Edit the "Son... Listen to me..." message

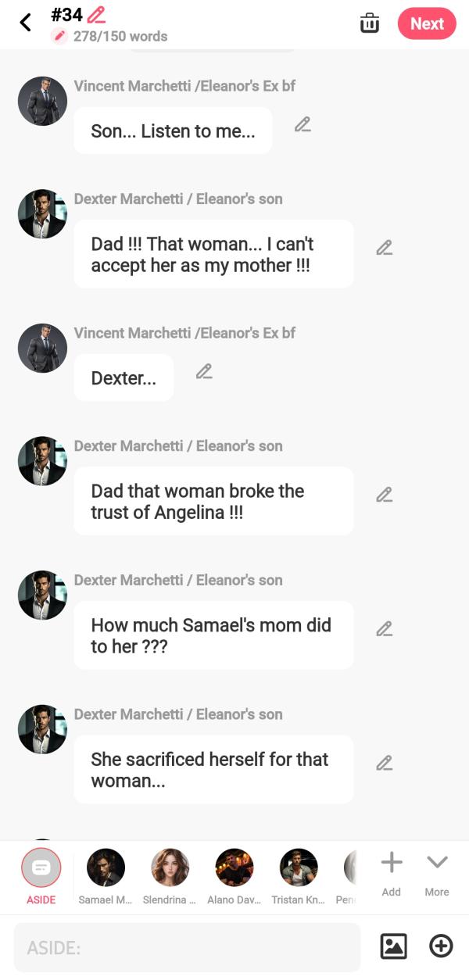[x=303, y=124]
